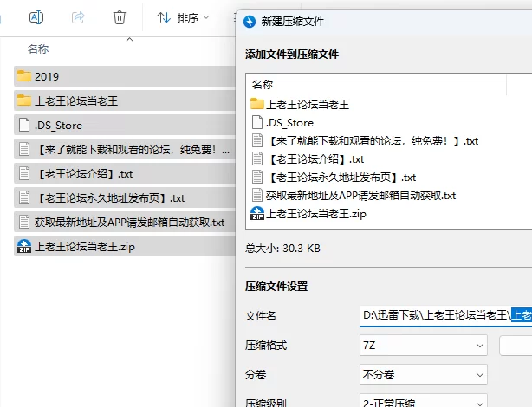Open the 压缩格式 7Z dropdown
The image size is (532, 407).
(x=424, y=346)
